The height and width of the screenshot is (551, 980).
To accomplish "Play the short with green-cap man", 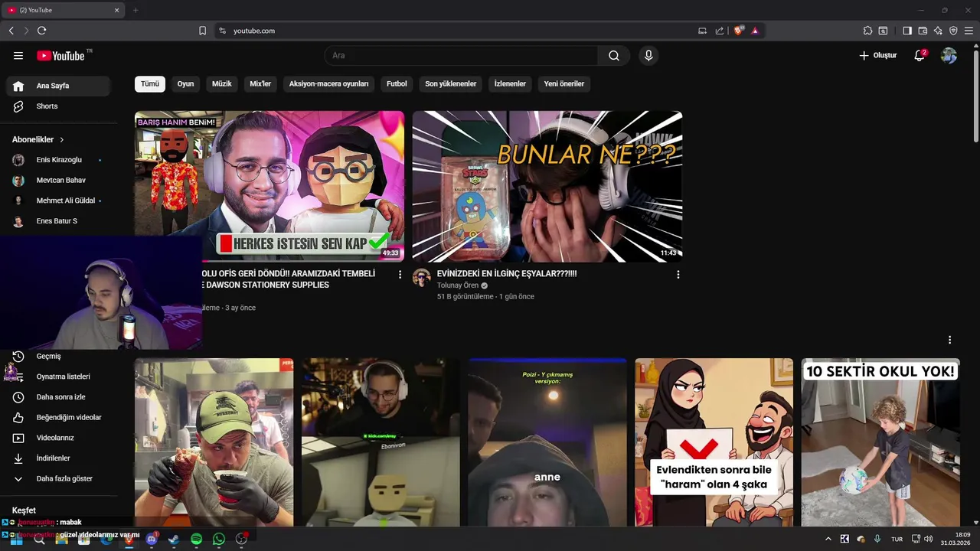I will pos(214,442).
